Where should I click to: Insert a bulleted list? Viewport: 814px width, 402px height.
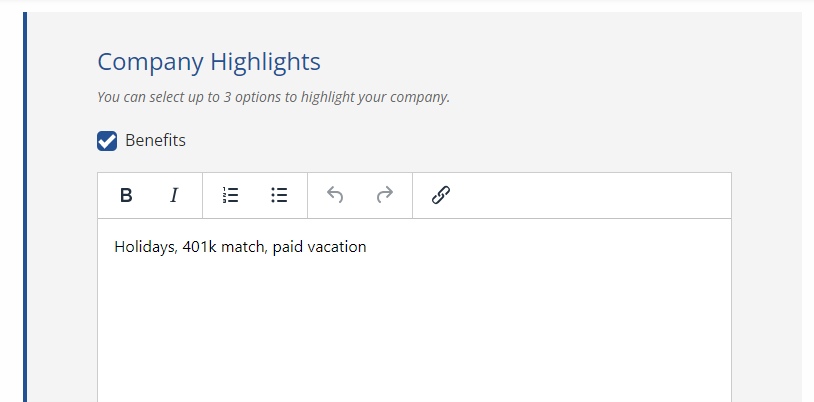(x=280, y=195)
